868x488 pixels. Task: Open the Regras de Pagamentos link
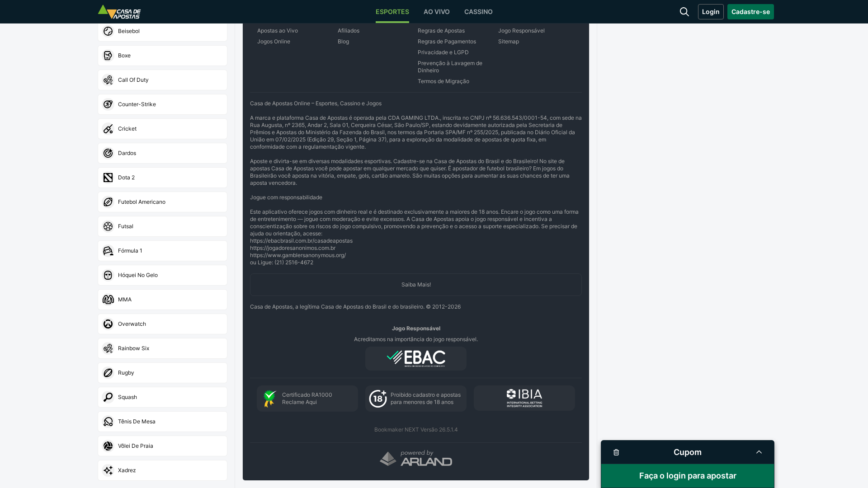[x=447, y=42]
